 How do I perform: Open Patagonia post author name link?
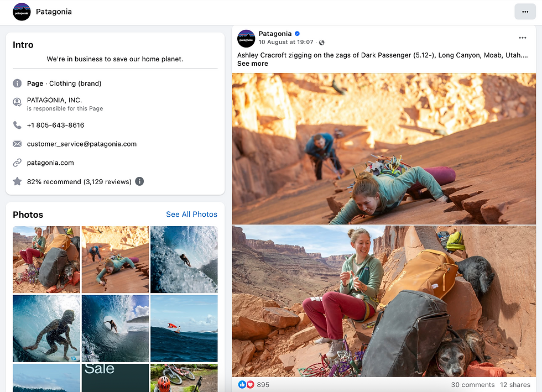(275, 34)
